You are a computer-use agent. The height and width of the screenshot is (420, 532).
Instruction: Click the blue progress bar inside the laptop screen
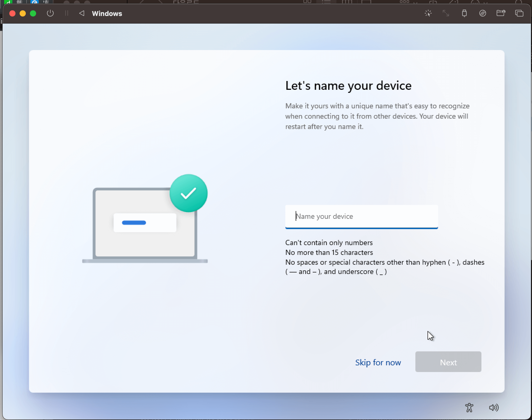point(134,222)
